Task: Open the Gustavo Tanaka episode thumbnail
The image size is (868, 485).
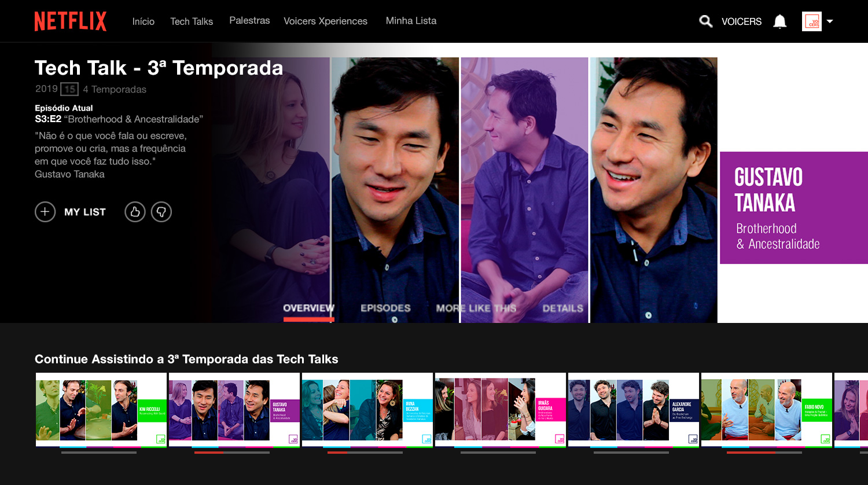Action: [x=234, y=410]
